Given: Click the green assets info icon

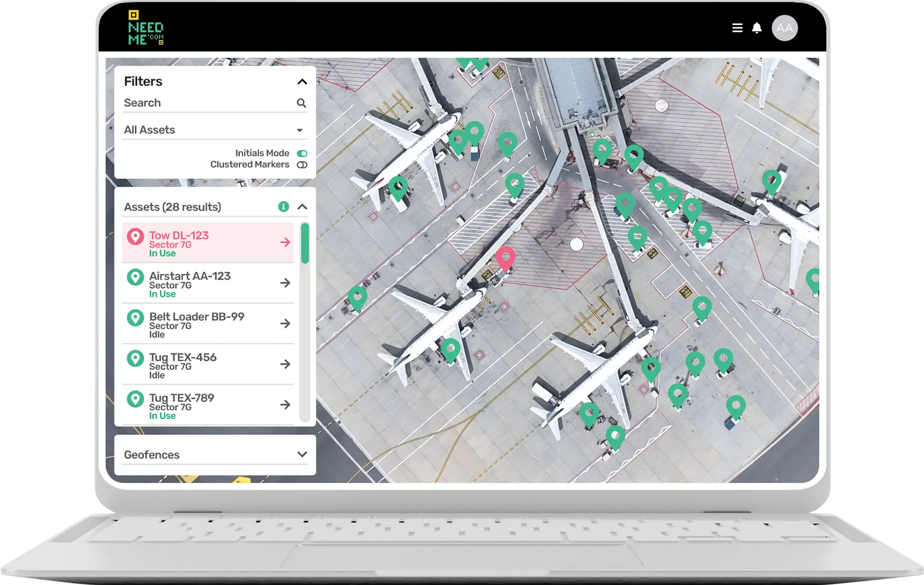Looking at the screenshot, I should 283,207.
